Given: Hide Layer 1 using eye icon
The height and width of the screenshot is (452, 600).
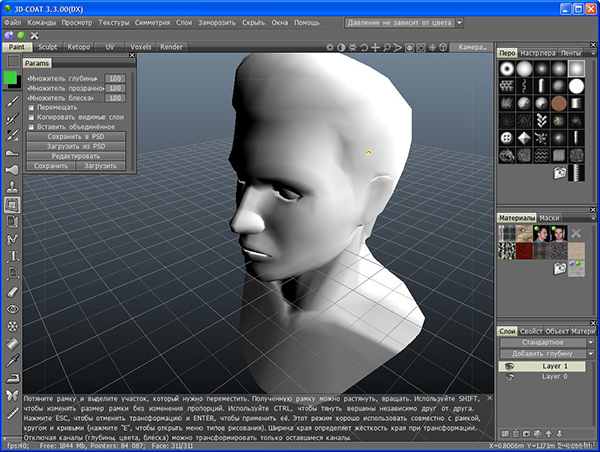Looking at the screenshot, I should [x=508, y=366].
